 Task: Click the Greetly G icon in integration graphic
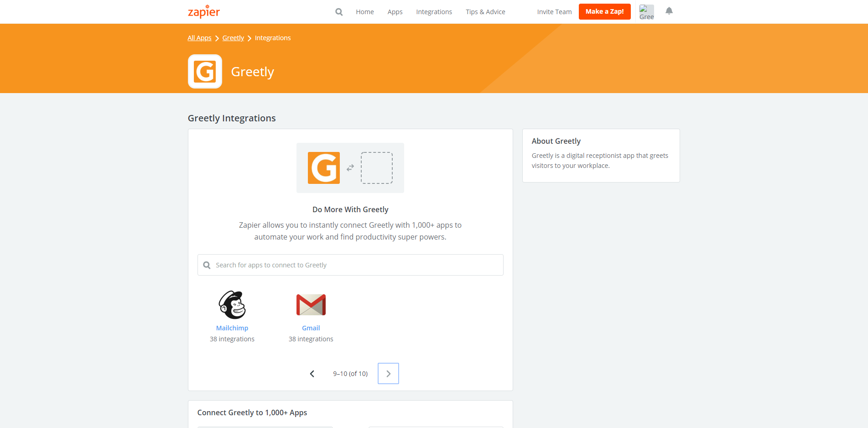click(324, 168)
